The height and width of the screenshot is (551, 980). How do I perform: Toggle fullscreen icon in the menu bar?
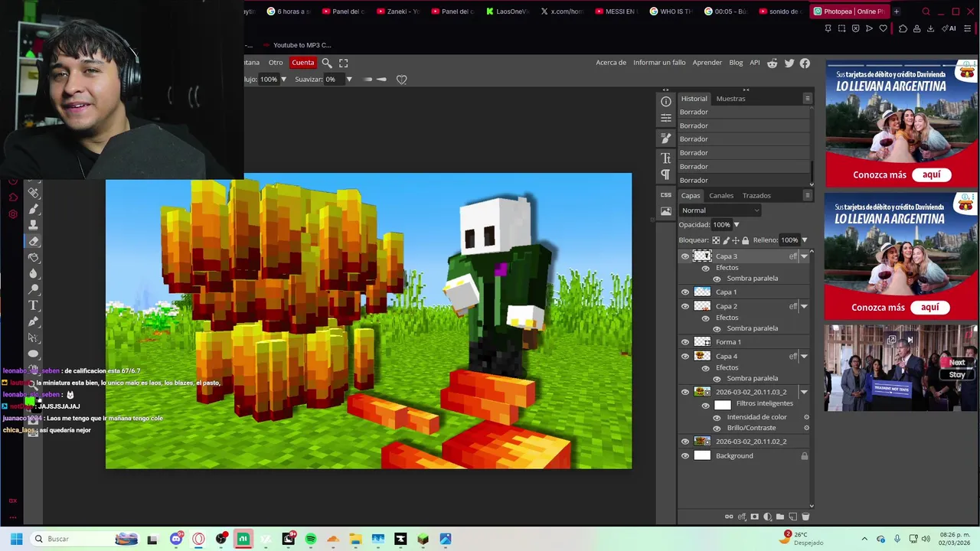pyautogui.click(x=343, y=63)
